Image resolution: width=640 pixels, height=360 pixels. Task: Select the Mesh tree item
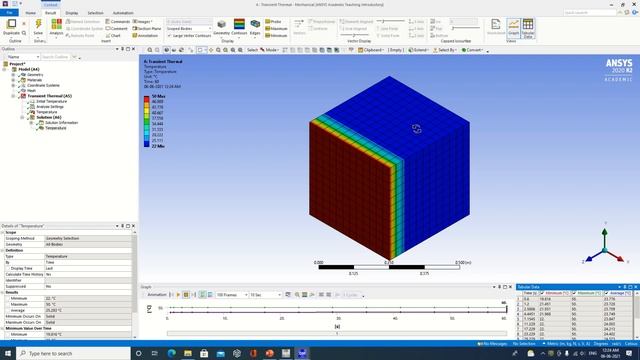tap(31, 91)
